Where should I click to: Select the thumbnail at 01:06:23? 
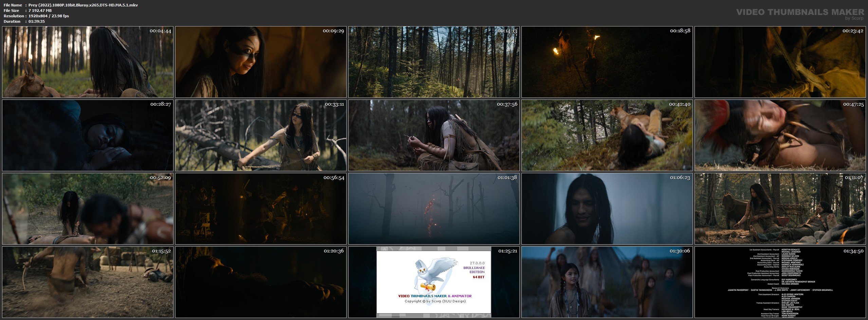[607, 209]
